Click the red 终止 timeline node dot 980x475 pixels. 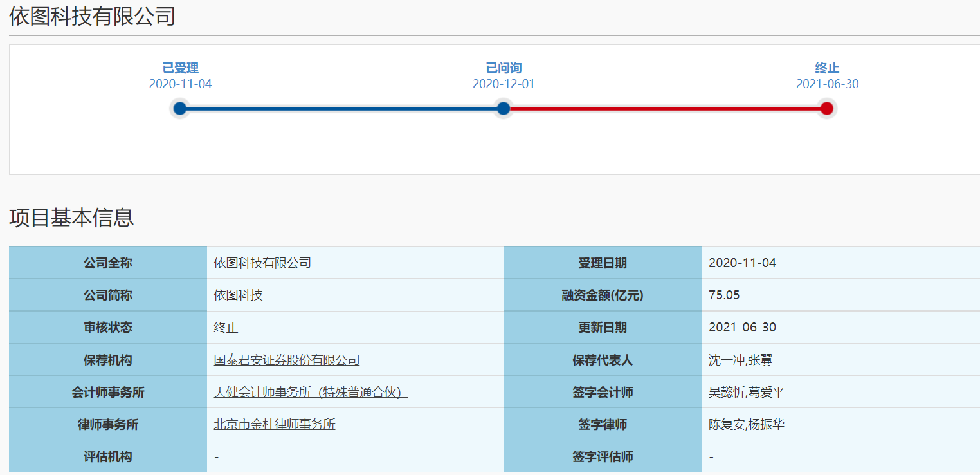(x=827, y=108)
